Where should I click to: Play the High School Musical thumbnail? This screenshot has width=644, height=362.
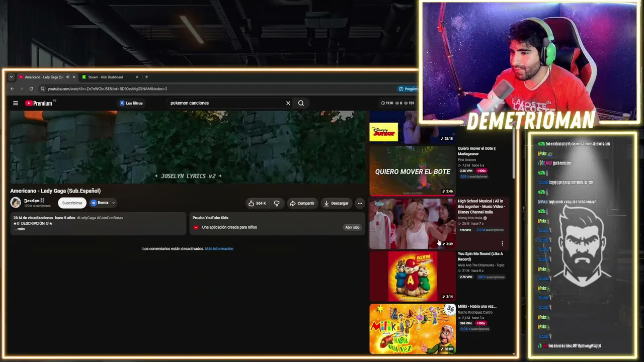(413, 224)
